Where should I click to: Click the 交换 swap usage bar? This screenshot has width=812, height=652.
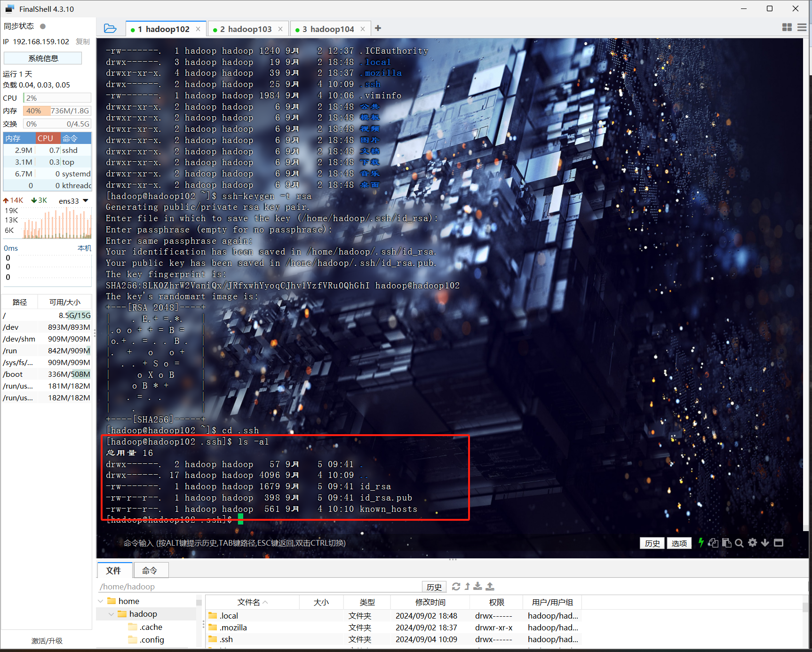[57, 124]
